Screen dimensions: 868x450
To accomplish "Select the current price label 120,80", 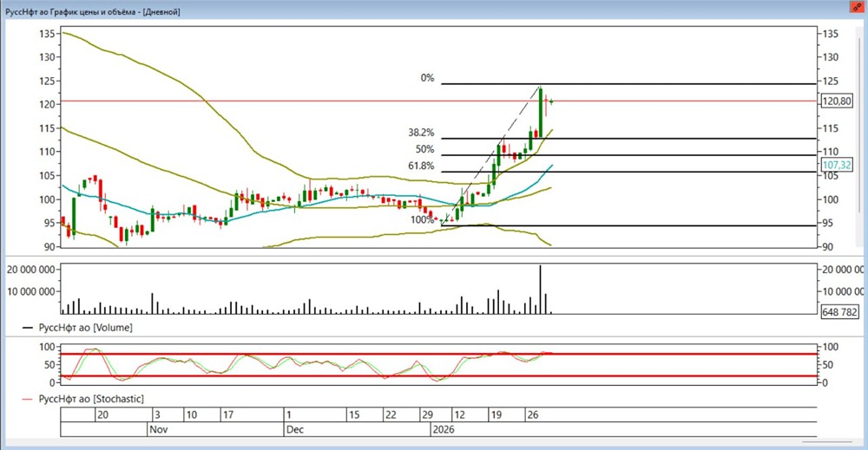I will (x=837, y=101).
